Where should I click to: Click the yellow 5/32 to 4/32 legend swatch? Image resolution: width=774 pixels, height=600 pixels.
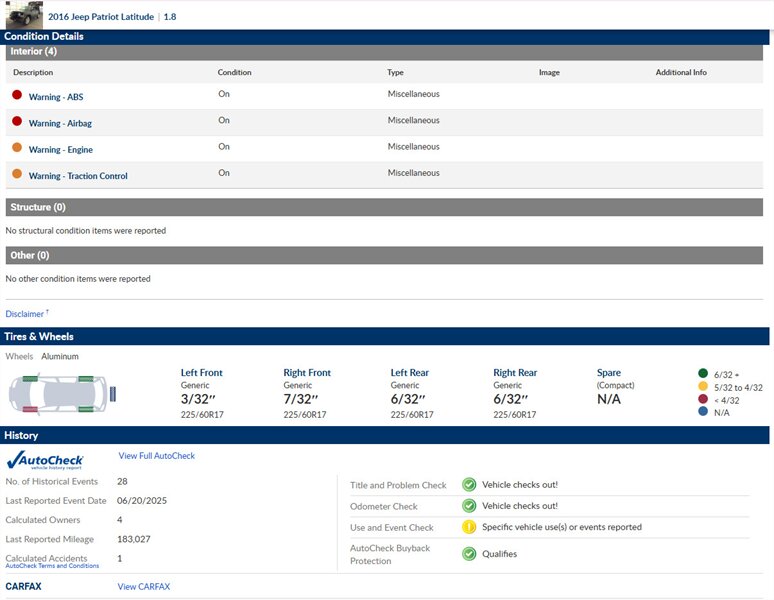[703, 386]
